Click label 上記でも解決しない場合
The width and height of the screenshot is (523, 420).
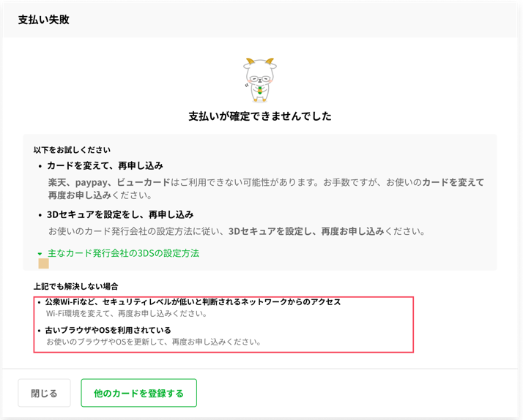[75, 286]
